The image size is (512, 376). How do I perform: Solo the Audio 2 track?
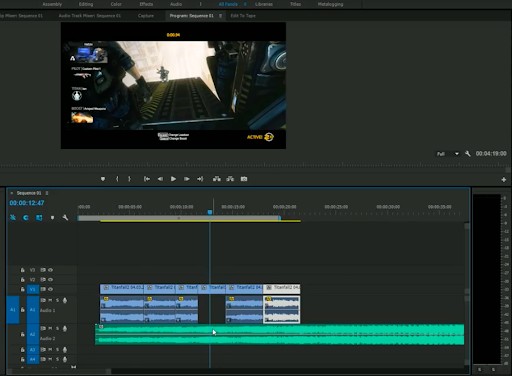tap(57, 328)
